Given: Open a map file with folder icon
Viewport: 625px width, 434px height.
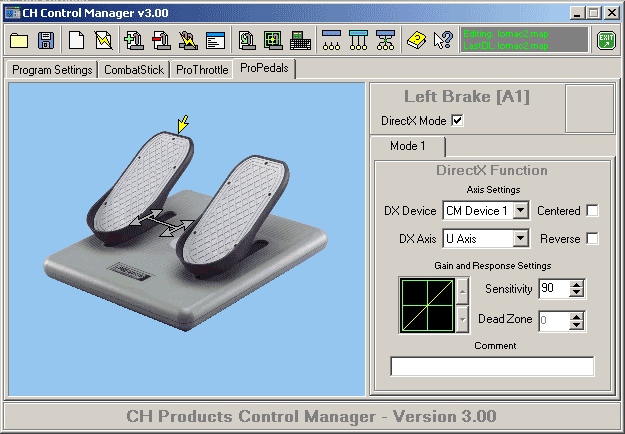Looking at the screenshot, I should tap(19, 40).
